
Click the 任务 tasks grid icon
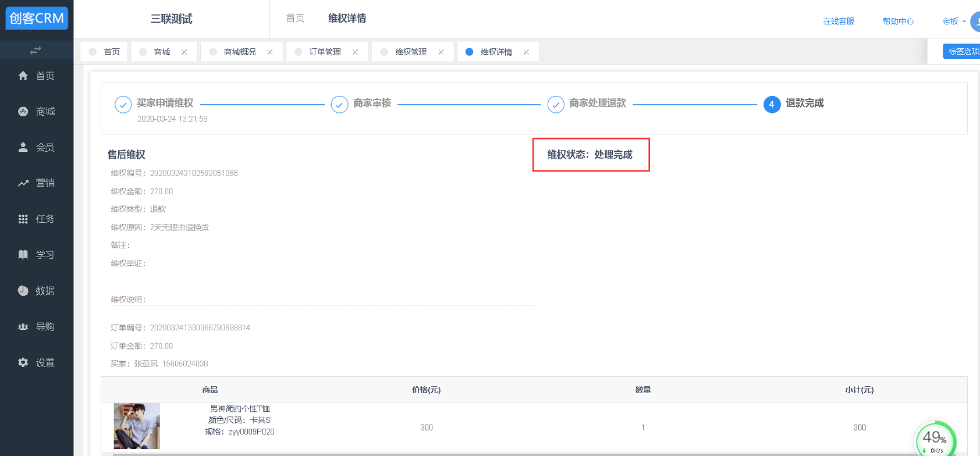coord(23,219)
